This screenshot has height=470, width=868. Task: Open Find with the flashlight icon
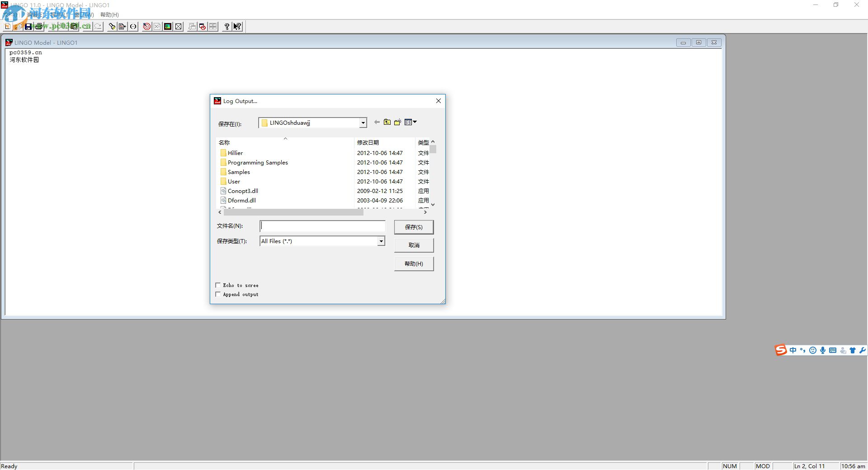click(112, 27)
